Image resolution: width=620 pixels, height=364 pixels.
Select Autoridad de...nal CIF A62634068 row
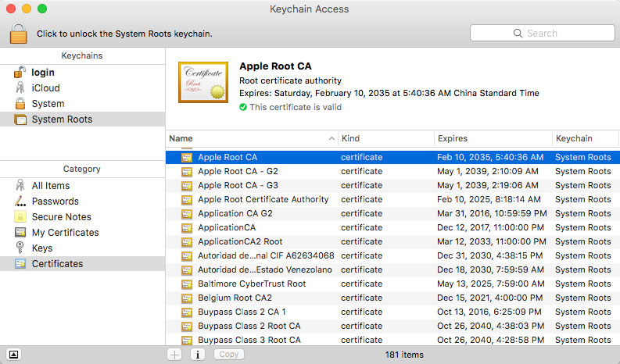pos(392,255)
